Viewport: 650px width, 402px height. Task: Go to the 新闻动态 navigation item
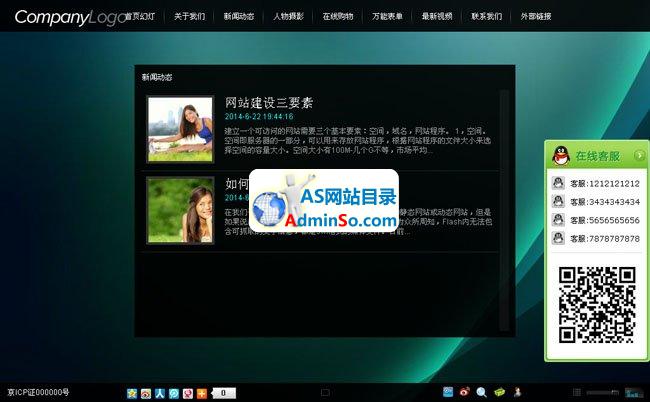[x=239, y=16]
